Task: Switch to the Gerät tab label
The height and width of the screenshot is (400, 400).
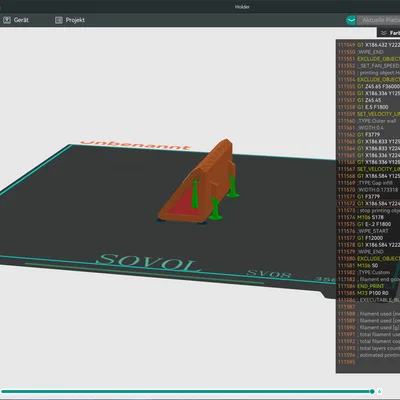Action: pos(21,20)
